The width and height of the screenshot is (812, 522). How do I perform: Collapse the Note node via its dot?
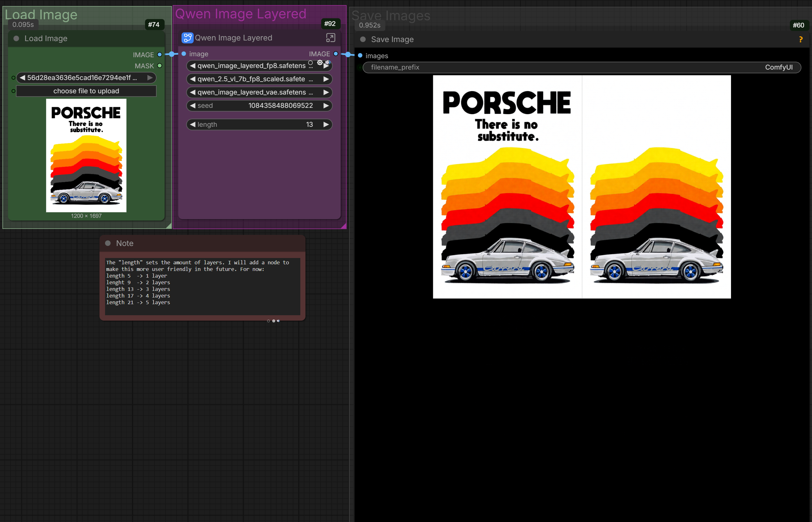tap(108, 243)
